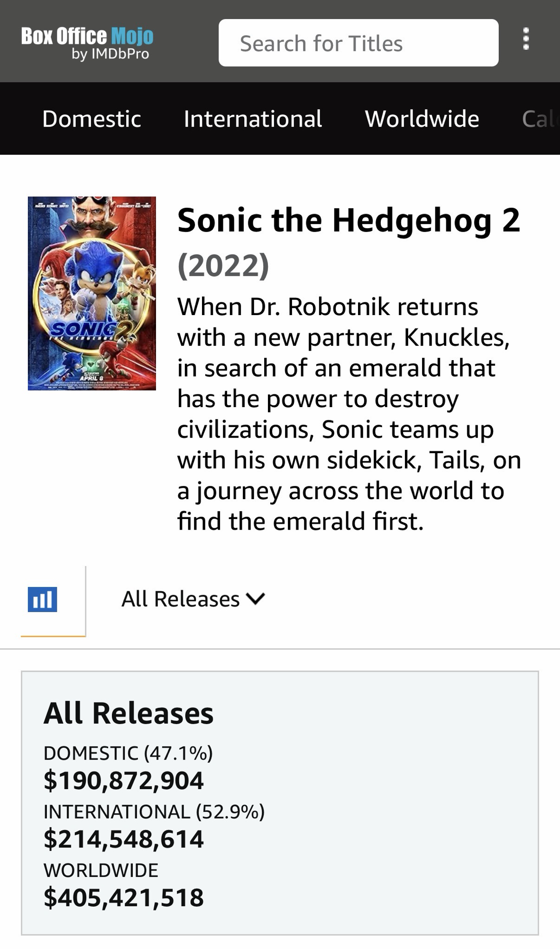560x949 pixels.
Task: Click the by IMDbPro text
Action: pyautogui.click(x=110, y=54)
